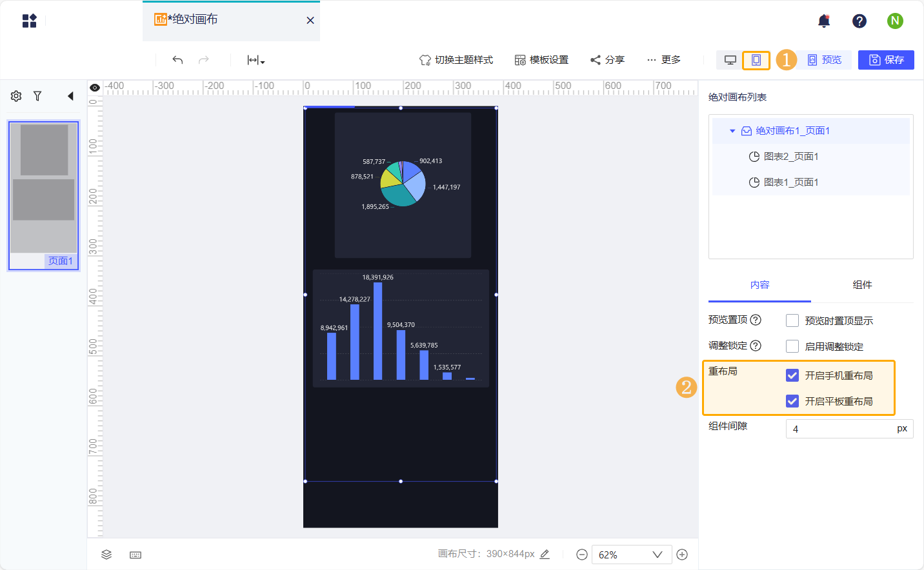Click the 组件间隙 input field
The height and width of the screenshot is (570, 924).
click(849, 429)
